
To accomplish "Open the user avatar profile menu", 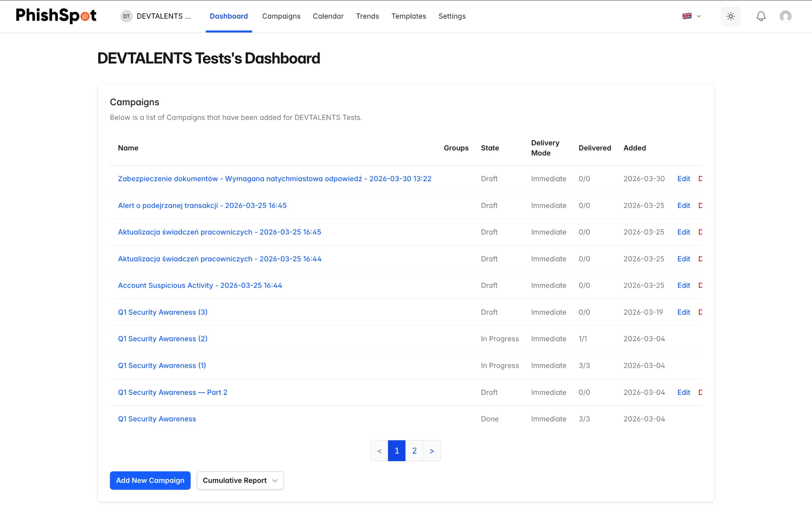I will pyautogui.click(x=785, y=16).
